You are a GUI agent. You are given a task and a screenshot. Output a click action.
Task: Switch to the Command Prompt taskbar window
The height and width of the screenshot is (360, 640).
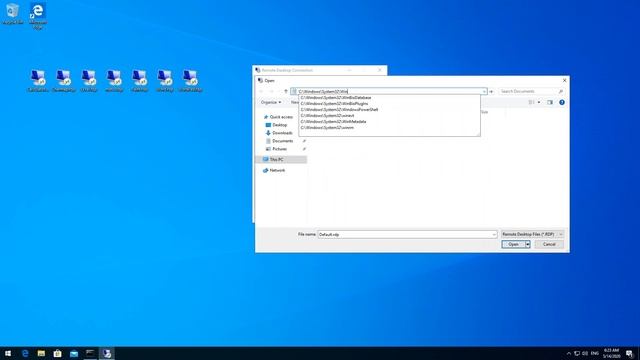90,353
